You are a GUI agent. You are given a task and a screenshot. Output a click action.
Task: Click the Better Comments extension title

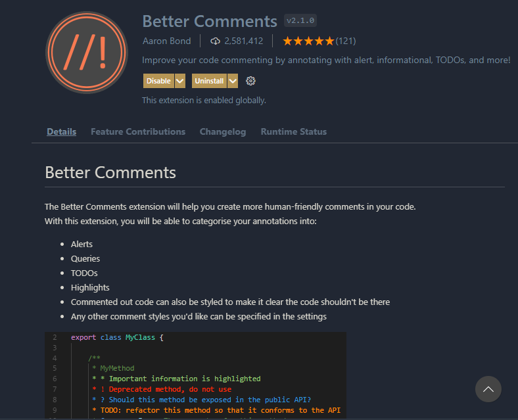click(210, 21)
